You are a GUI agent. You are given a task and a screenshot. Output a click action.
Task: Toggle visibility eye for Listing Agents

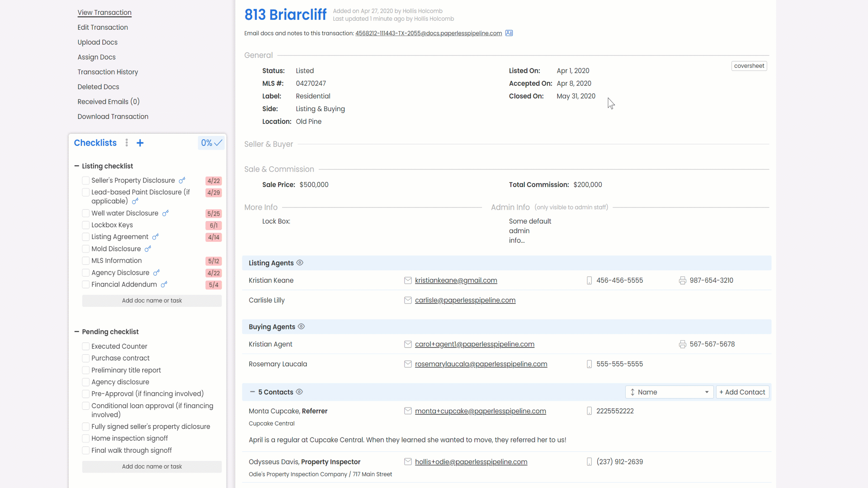point(300,263)
